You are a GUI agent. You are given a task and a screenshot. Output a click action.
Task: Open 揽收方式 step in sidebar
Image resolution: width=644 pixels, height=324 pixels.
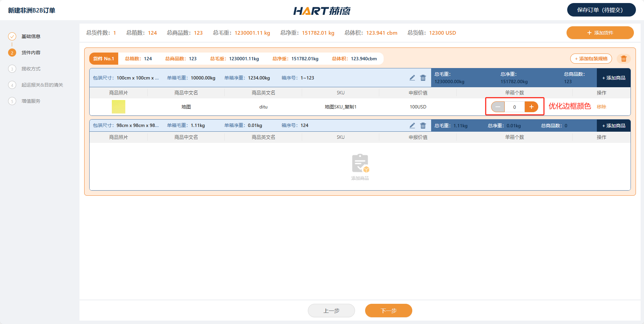click(x=31, y=69)
